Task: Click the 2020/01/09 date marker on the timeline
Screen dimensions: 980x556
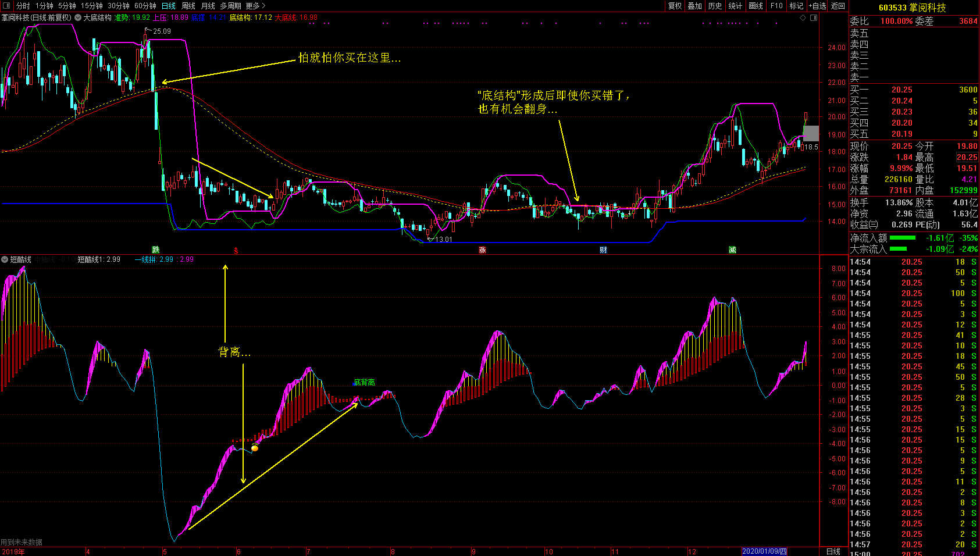Action: pos(764,551)
